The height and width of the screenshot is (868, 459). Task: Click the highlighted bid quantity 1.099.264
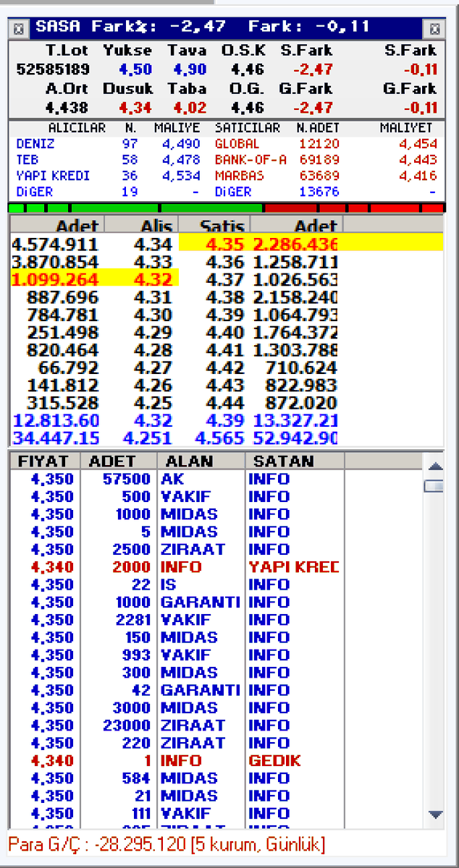(x=55, y=279)
